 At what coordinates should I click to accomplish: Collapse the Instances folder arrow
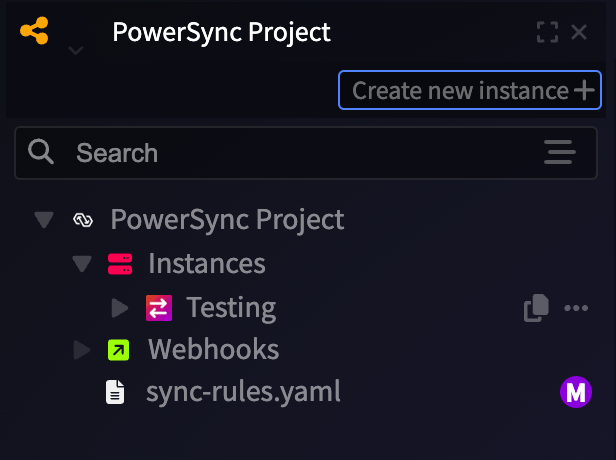tap(82, 264)
